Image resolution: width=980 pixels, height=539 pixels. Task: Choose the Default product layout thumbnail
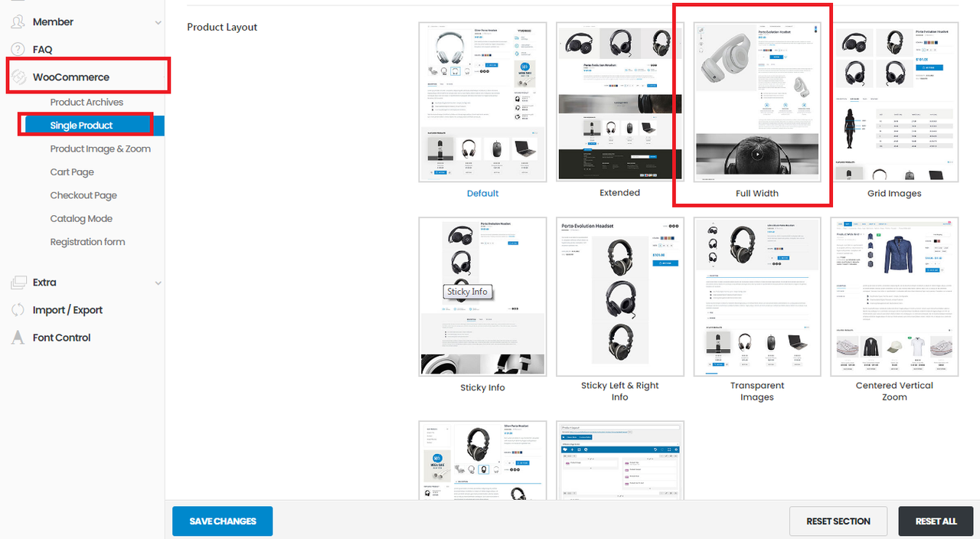point(482,102)
